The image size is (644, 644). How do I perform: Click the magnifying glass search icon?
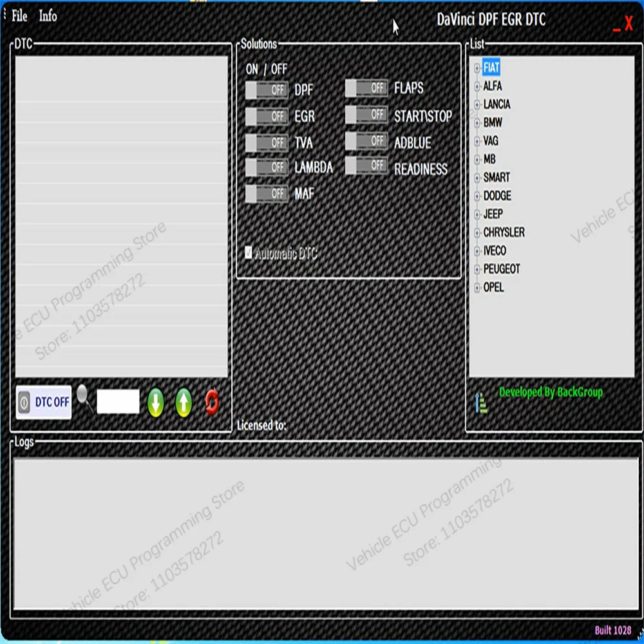click(x=84, y=399)
